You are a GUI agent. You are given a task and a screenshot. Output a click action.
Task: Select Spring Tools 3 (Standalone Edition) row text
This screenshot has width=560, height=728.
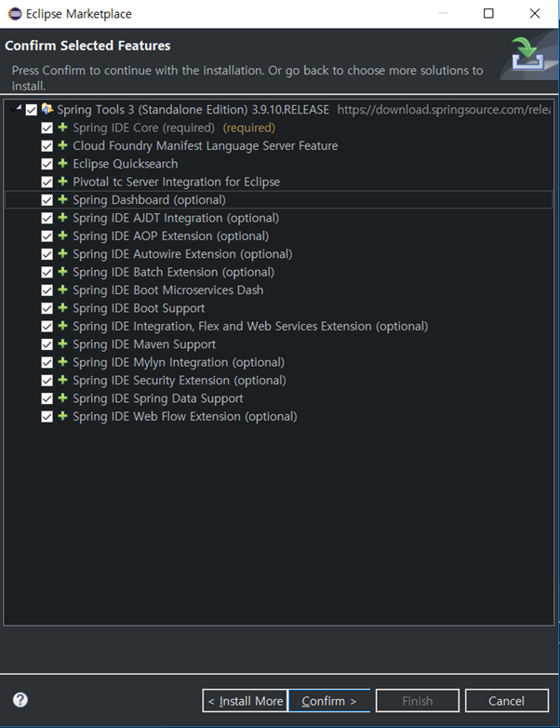(x=193, y=110)
